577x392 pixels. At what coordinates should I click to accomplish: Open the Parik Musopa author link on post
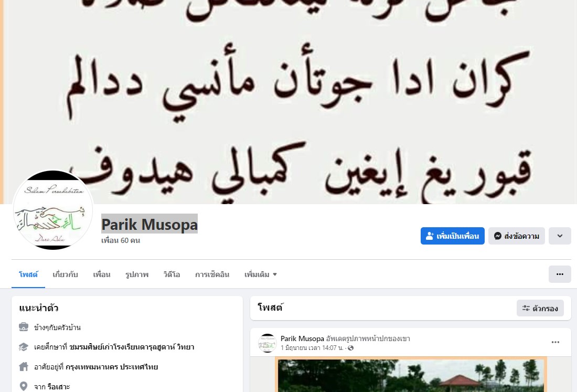tap(302, 338)
